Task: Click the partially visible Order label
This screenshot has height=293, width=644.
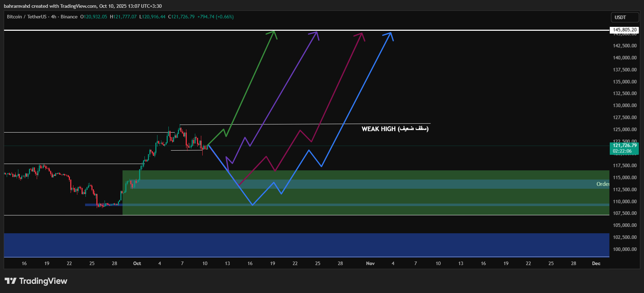Action: pyautogui.click(x=602, y=184)
